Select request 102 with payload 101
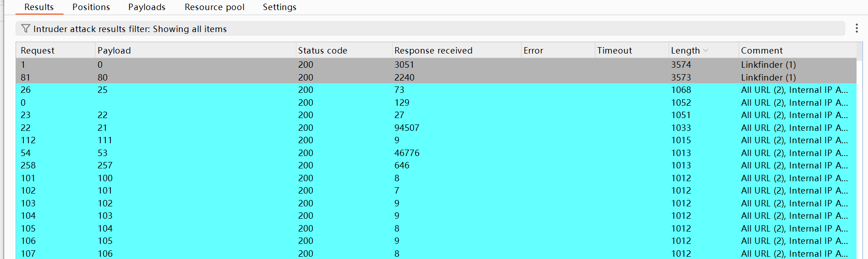 436,190
